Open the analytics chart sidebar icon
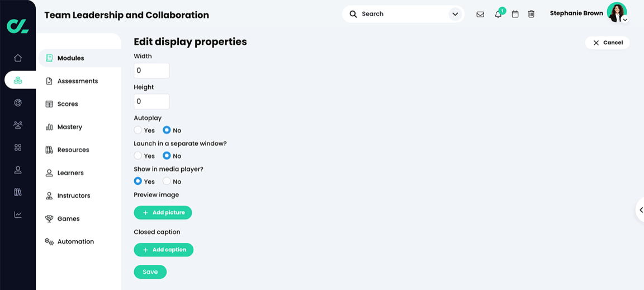The image size is (644, 290). coord(18,214)
